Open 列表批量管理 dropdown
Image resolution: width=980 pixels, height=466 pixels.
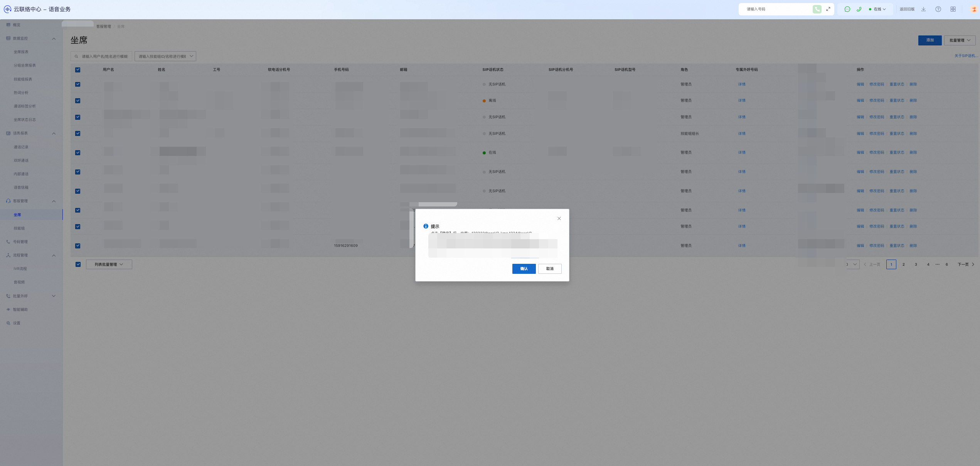click(x=109, y=265)
